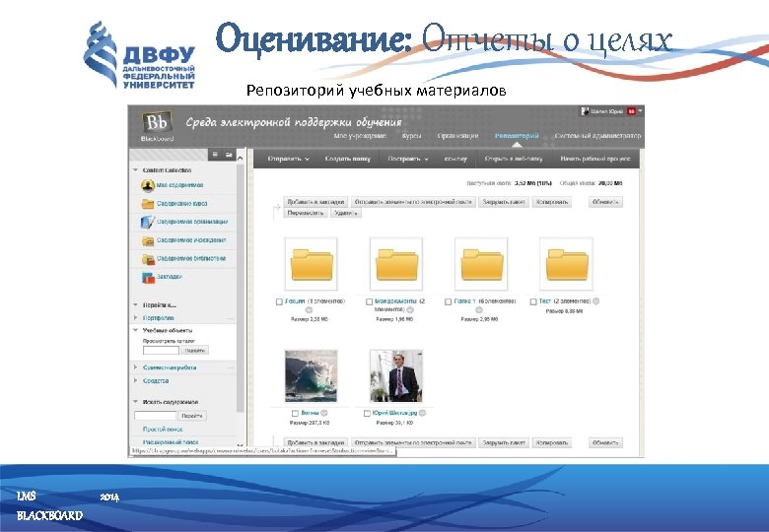Check the Волны image checkbox
Viewport: 769px width, 532px height.
(x=295, y=414)
